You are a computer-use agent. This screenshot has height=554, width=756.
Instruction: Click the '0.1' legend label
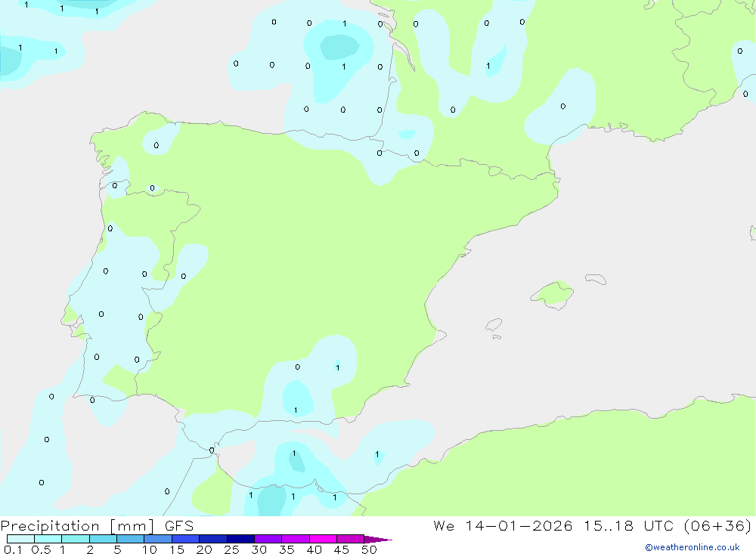[13, 549]
